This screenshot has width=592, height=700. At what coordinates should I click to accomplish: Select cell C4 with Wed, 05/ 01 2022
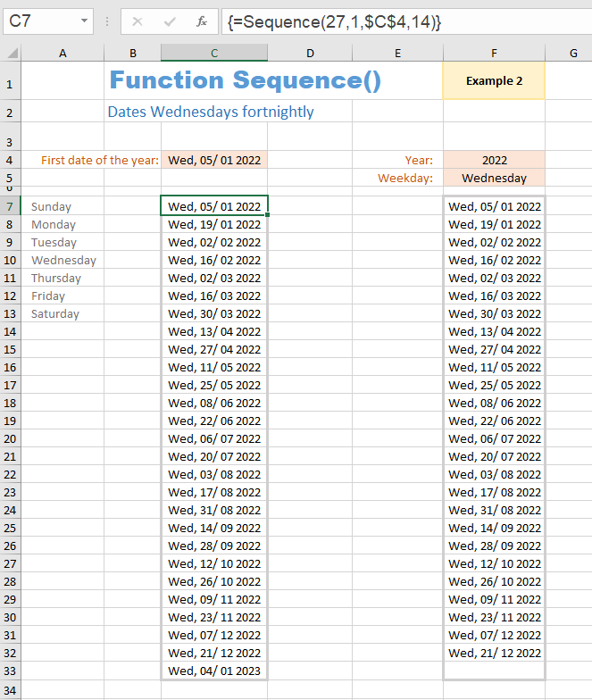click(x=214, y=160)
